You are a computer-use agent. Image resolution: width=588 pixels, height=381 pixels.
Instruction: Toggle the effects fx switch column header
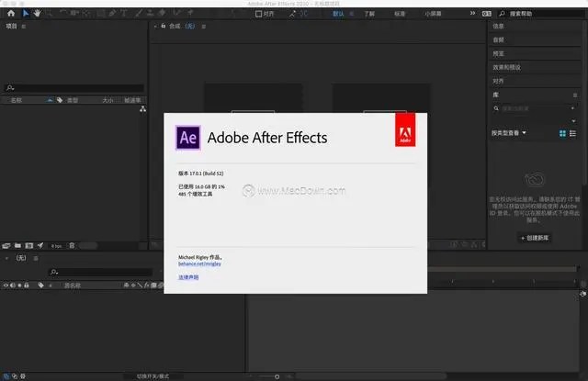tap(147, 286)
